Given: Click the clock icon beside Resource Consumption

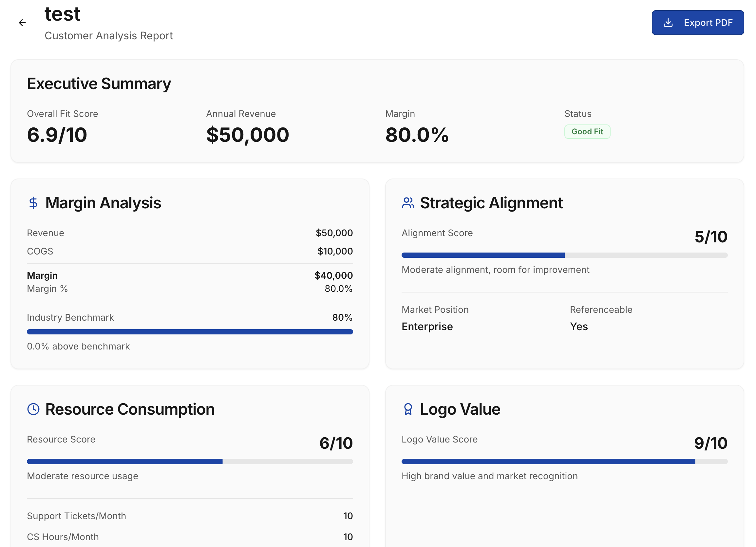Looking at the screenshot, I should click(x=33, y=409).
